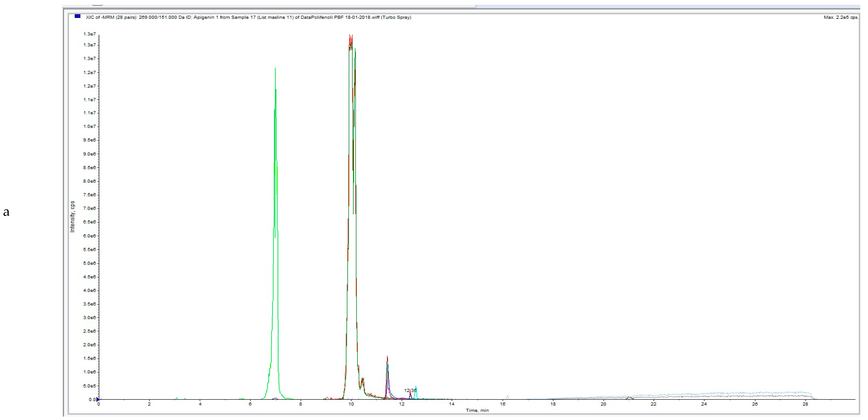Click the Intensity, cps axis label
Image resolution: width=868 pixels, height=420 pixels.
(72, 217)
